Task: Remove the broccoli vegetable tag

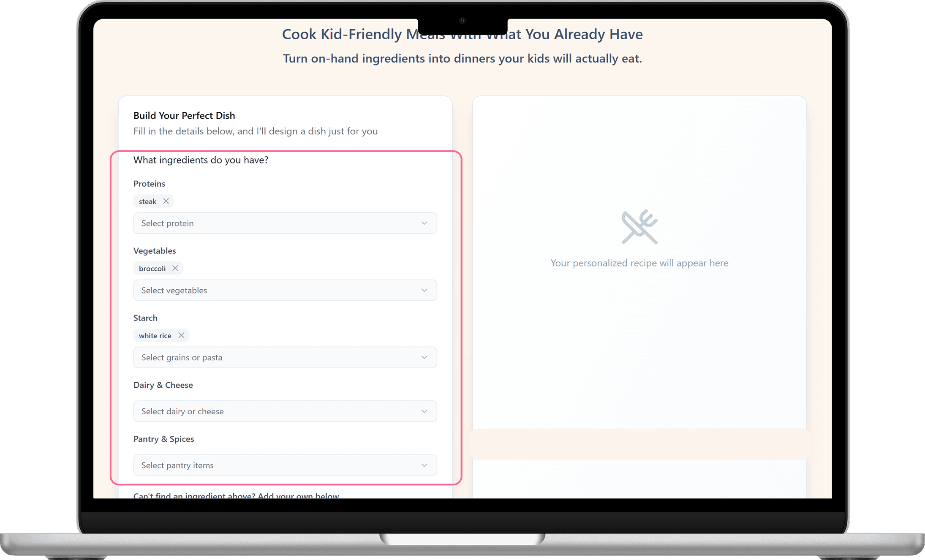Action: click(175, 268)
